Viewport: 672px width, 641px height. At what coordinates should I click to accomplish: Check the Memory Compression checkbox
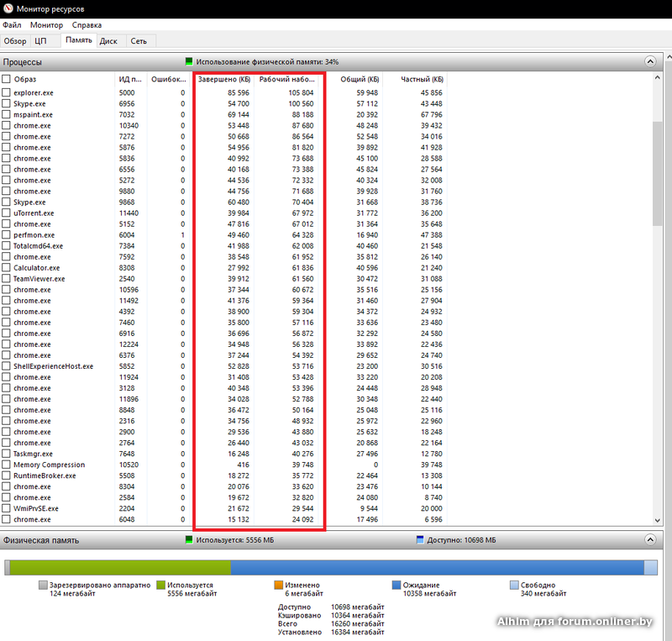pyautogui.click(x=6, y=465)
